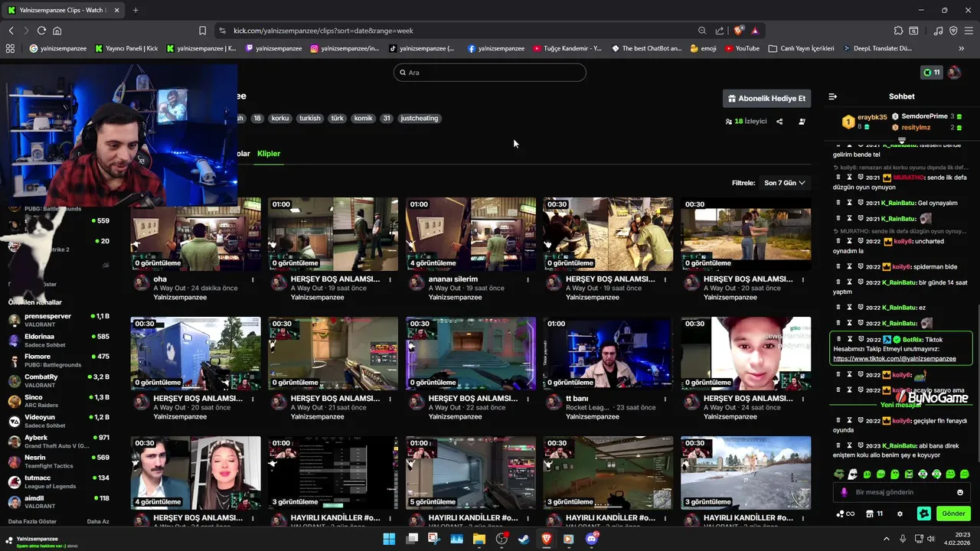This screenshot has height=551, width=980.
Task: Open the emoji picker in the message box
Action: tap(960, 493)
